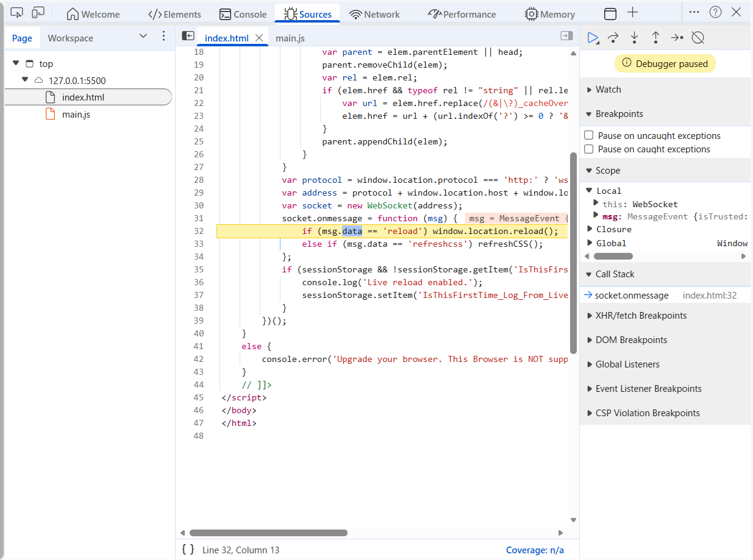This screenshot has width=753, height=560.
Task: Click the Step out of function icon
Action: (x=655, y=38)
